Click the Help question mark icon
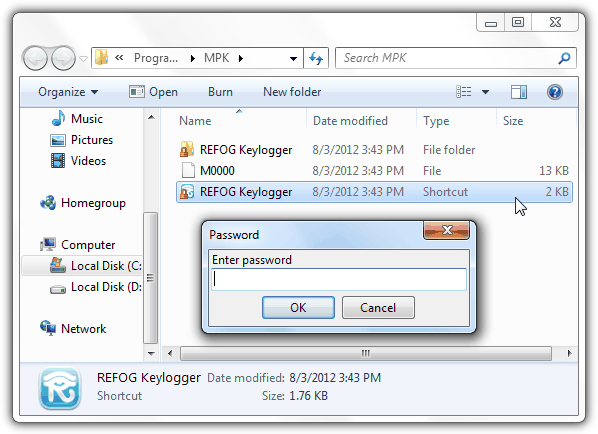This screenshot has height=434, width=598. 555,92
